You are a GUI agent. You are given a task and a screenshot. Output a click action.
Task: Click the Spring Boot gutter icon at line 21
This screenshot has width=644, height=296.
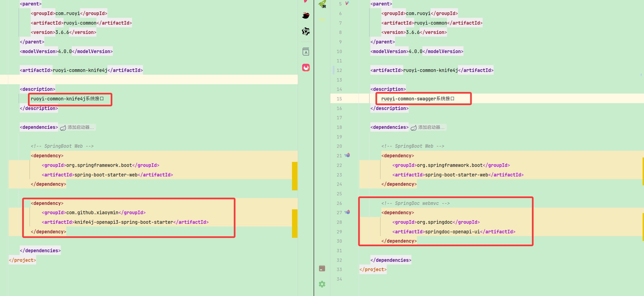347,155
